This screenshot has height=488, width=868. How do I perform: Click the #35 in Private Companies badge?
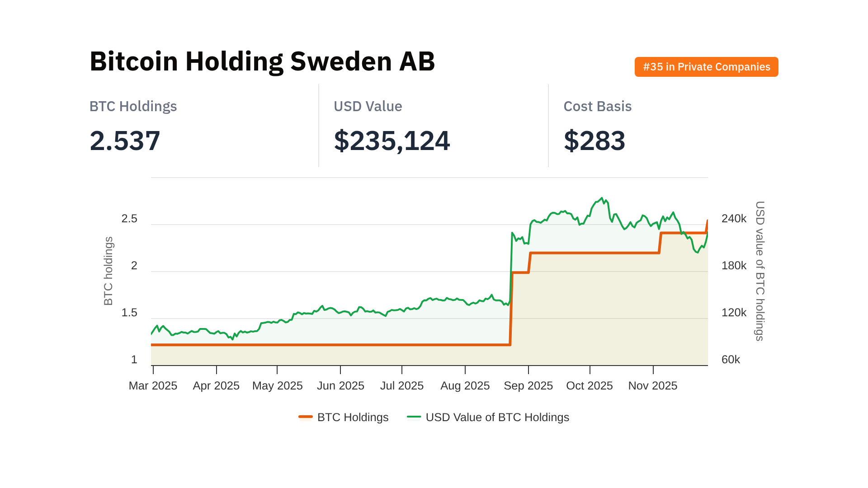tap(706, 67)
